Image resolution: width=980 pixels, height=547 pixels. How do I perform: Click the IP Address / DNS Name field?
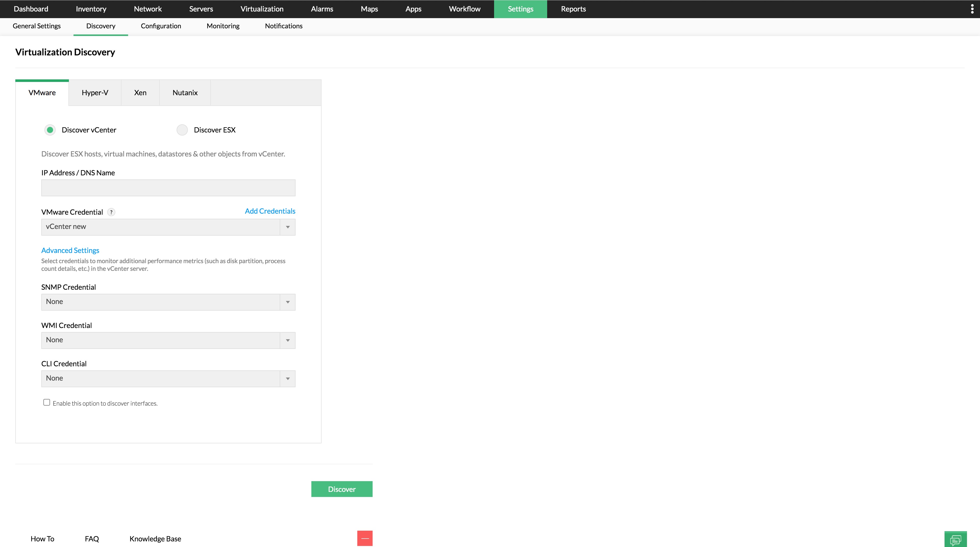pyautogui.click(x=168, y=188)
